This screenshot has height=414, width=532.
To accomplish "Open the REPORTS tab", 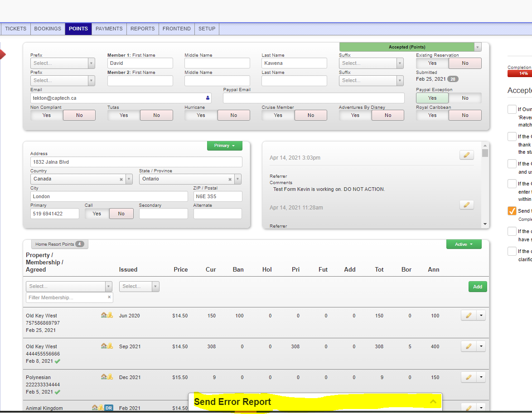I will click(x=142, y=29).
